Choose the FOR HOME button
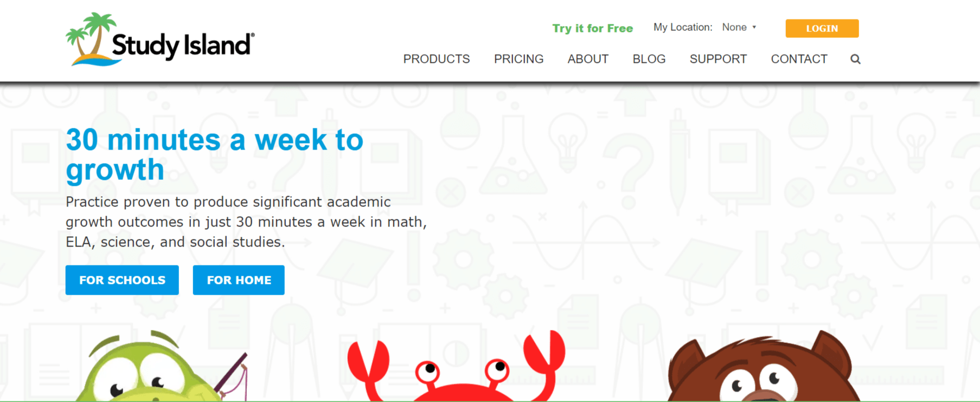Screen dimensions: 980x402 pyautogui.click(x=239, y=280)
